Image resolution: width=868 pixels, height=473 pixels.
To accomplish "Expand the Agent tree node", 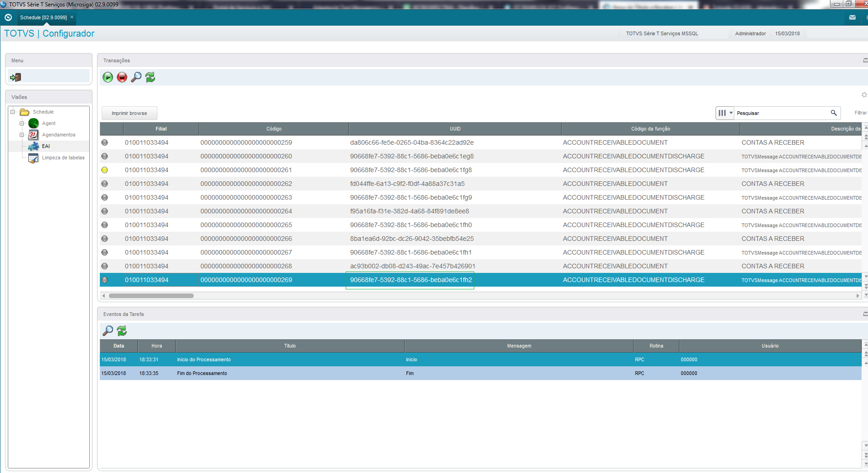I will point(22,123).
